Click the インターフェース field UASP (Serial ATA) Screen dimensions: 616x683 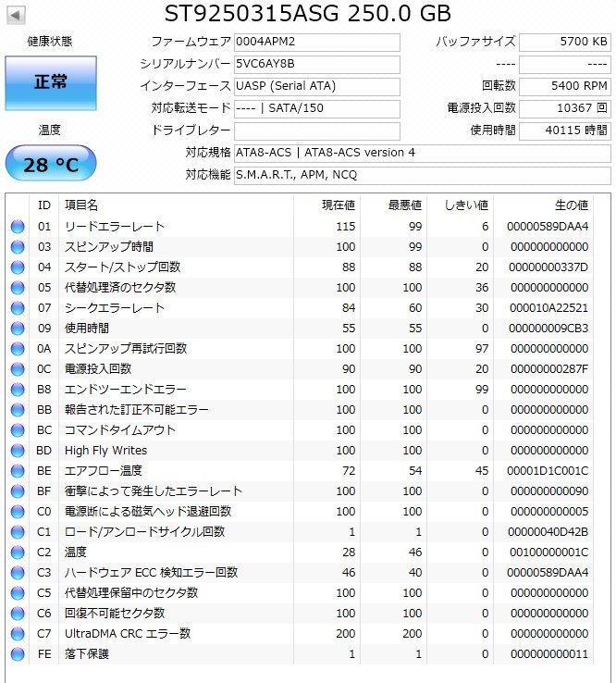(x=317, y=87)
